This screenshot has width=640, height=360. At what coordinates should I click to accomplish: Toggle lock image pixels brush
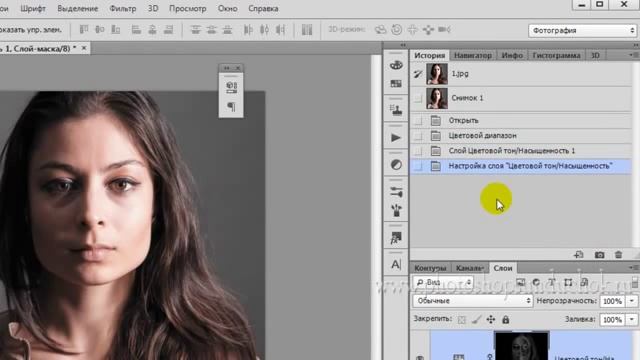tap(476, 320)
